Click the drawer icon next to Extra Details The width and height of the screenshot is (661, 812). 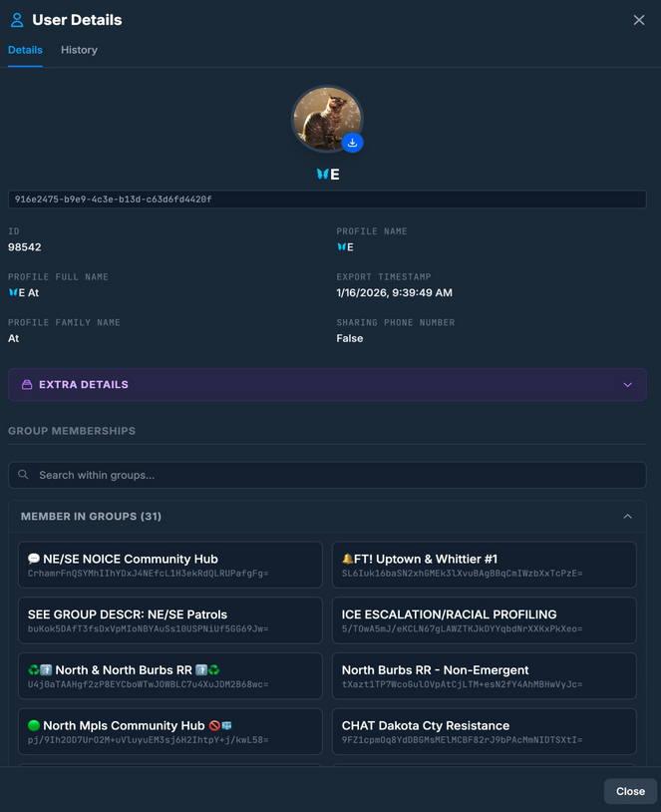point(27,385)
